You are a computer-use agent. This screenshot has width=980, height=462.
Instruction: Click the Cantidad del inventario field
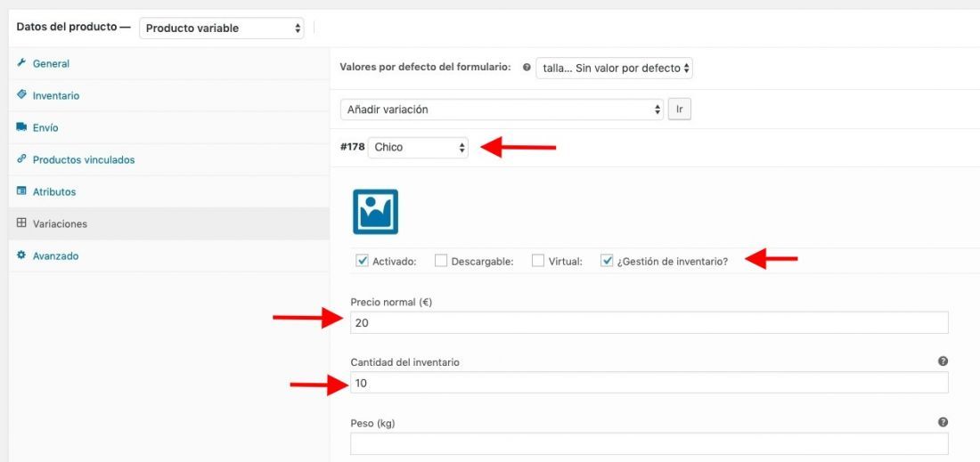(649, 383)
